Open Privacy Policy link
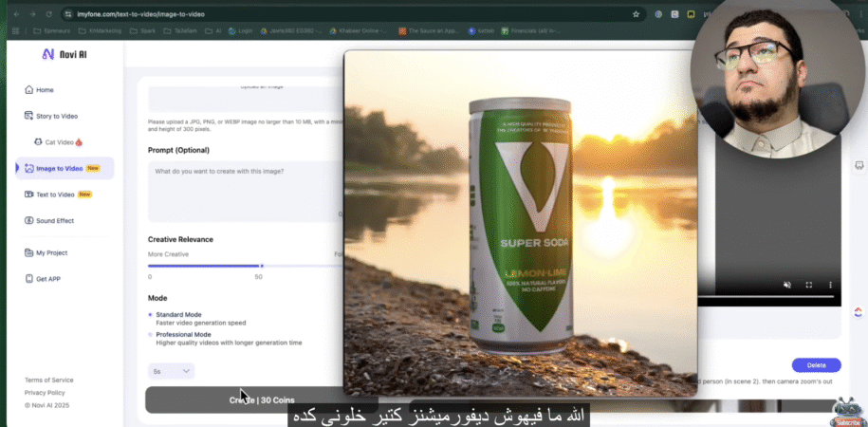 click(x=45, y=393)
